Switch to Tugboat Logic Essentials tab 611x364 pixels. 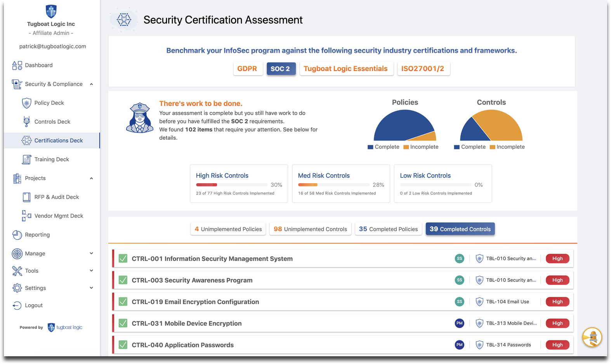[346, 69]
